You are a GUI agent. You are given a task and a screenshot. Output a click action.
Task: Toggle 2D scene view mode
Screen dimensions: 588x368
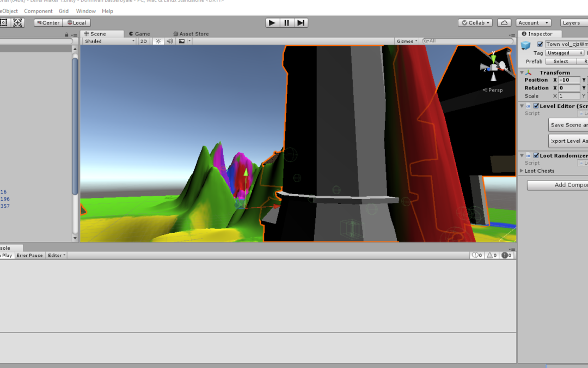[144, 41]
